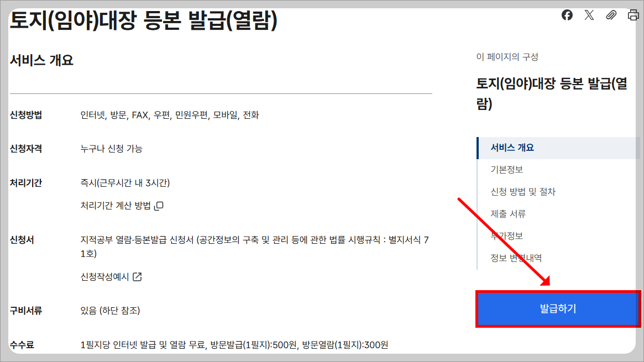This screenshot has height=362, width=644.
Task: Go to 기본정보 section
Action: click(x=506, y=170)
